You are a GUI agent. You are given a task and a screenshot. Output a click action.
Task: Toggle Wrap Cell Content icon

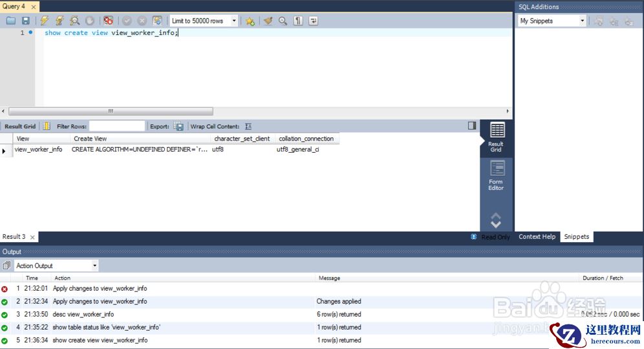[x=248, y=126]
